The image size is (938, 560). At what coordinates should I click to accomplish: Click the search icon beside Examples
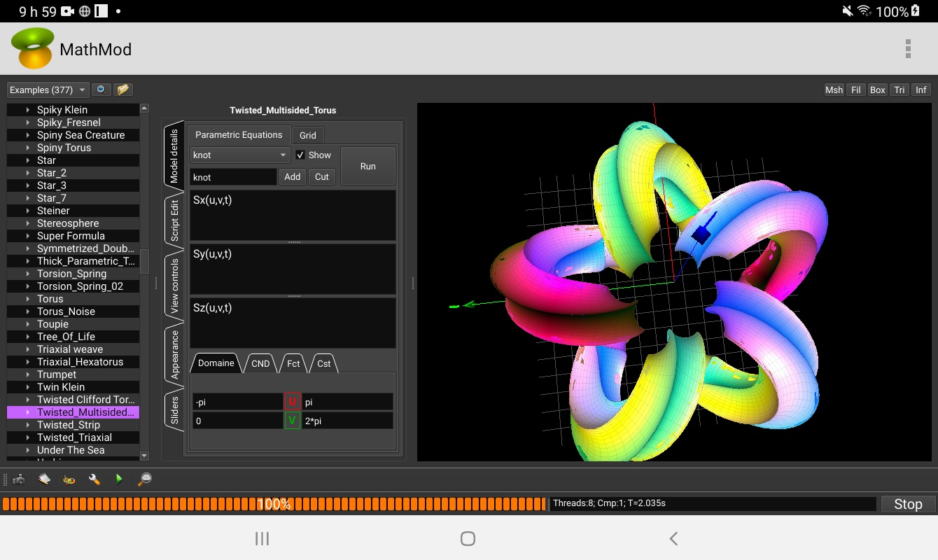[101, 90]
